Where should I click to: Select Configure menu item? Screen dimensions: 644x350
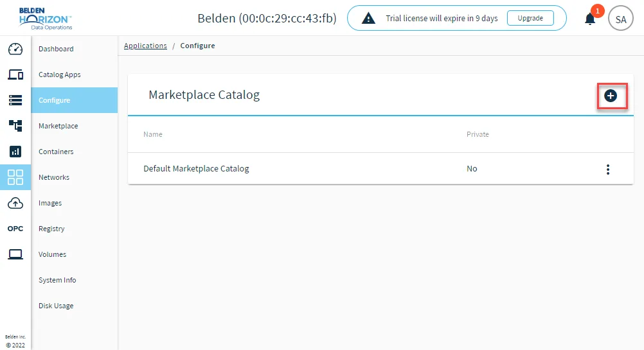tap(75, 100)
